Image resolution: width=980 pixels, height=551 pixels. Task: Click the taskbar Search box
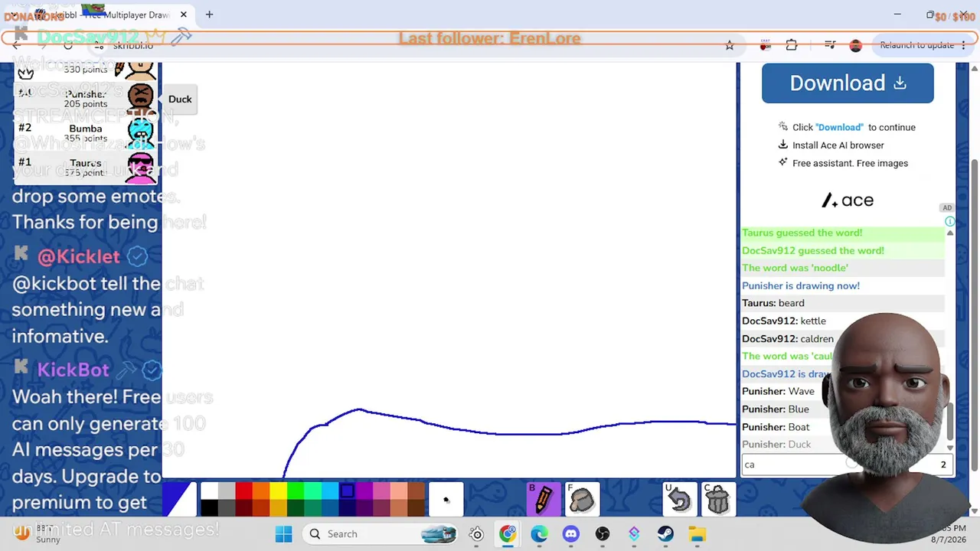click(381, 533)
